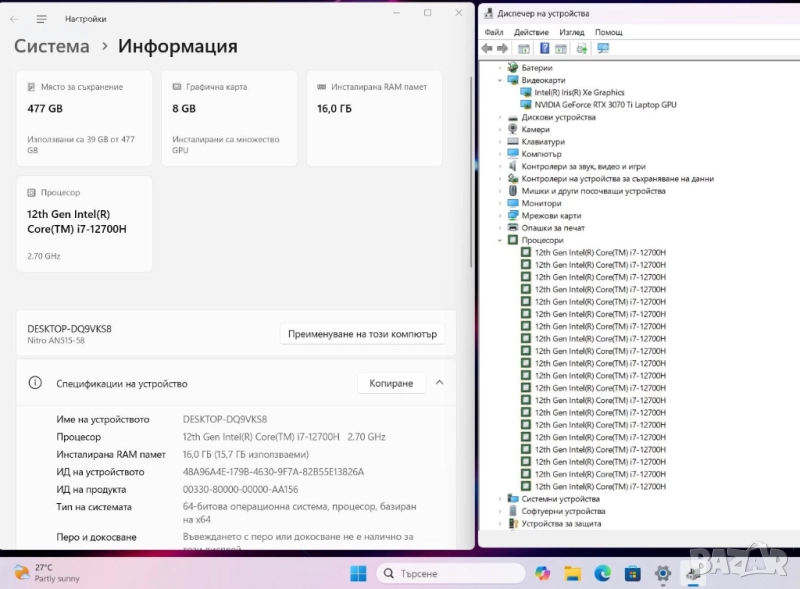Open File Explorer from the taskbar
The image size is (800, 589).
pos(572,573)
